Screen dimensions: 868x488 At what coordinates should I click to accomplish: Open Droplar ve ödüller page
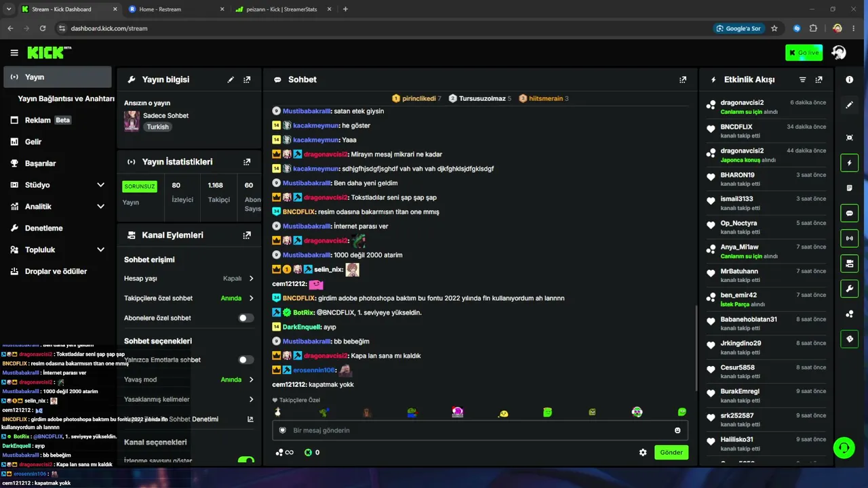click(x=58, y=271)
